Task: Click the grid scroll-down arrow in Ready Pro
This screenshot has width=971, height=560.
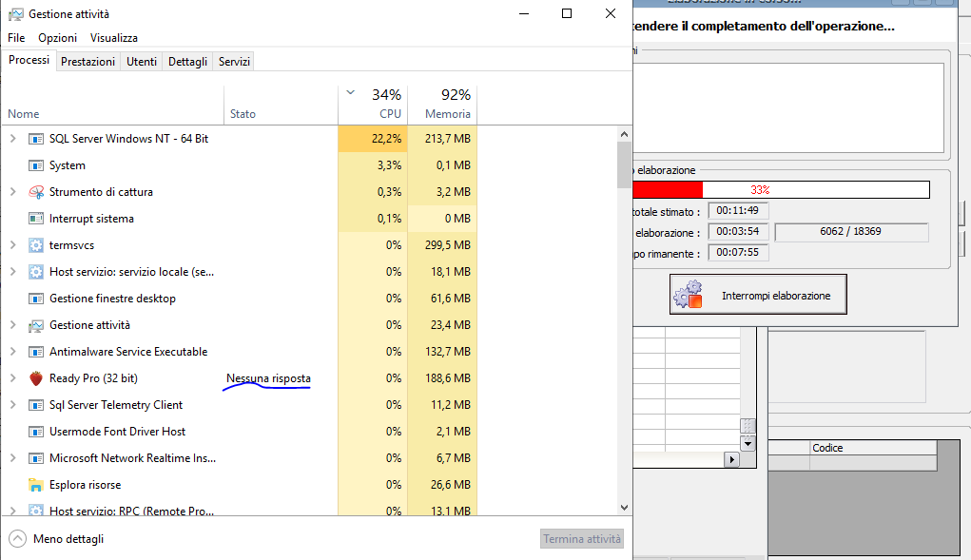Action: point(748,443)
